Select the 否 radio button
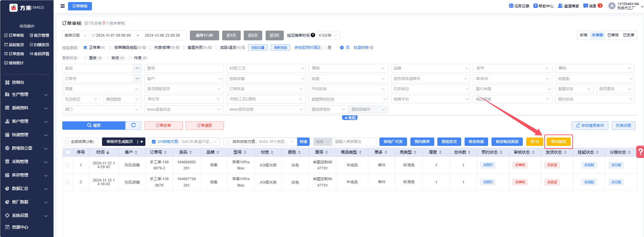This screenshot has width=644, height=237. [x=342, y=48]
